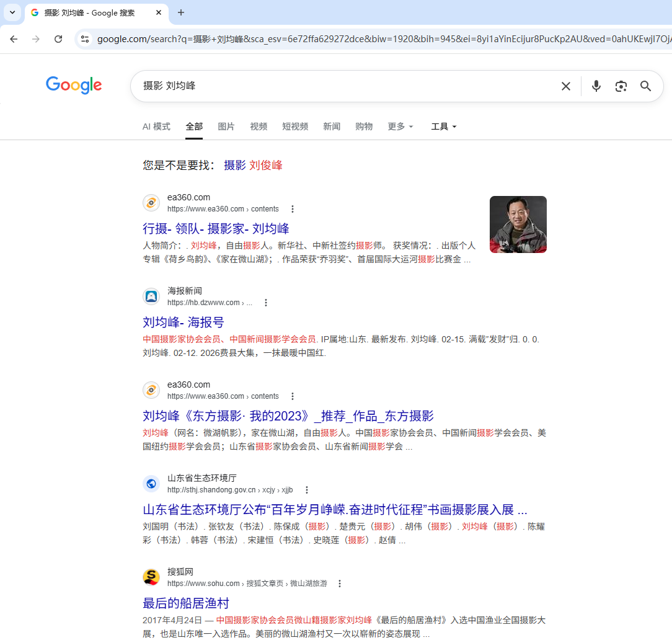Open the suggested search 摄影 刘俊峰
This screenshot has width=672, height=640.
(x=253, y=166)
